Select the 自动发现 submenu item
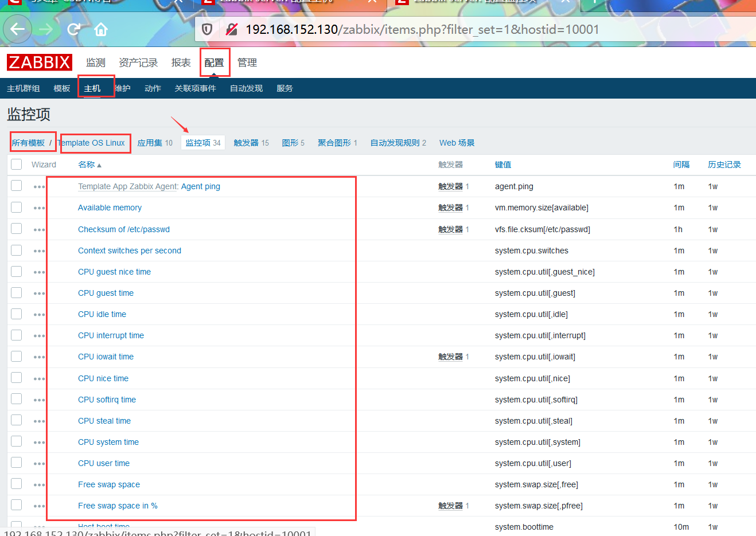The width and height of the screenshot is (756, 536). [x=246, y=88]
